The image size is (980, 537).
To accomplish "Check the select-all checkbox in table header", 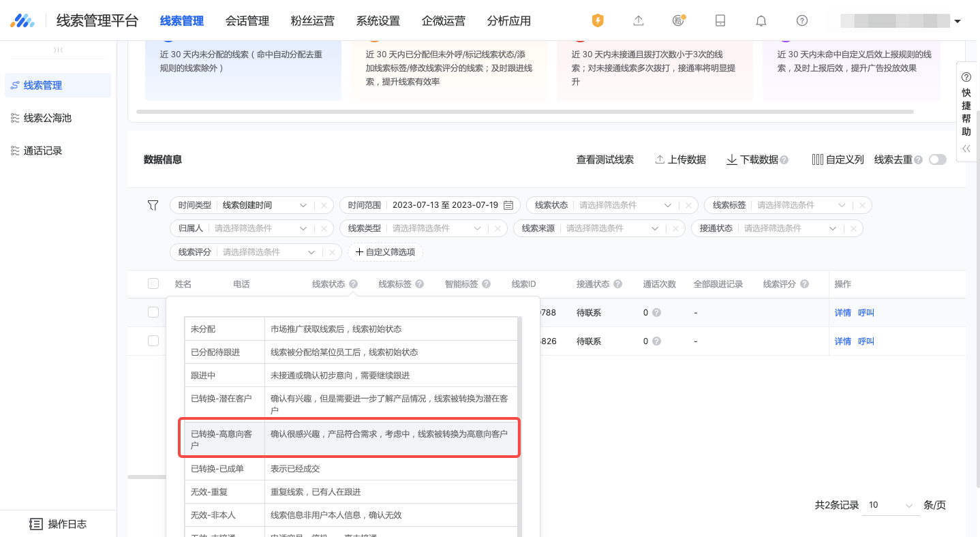I will (153, 283).
